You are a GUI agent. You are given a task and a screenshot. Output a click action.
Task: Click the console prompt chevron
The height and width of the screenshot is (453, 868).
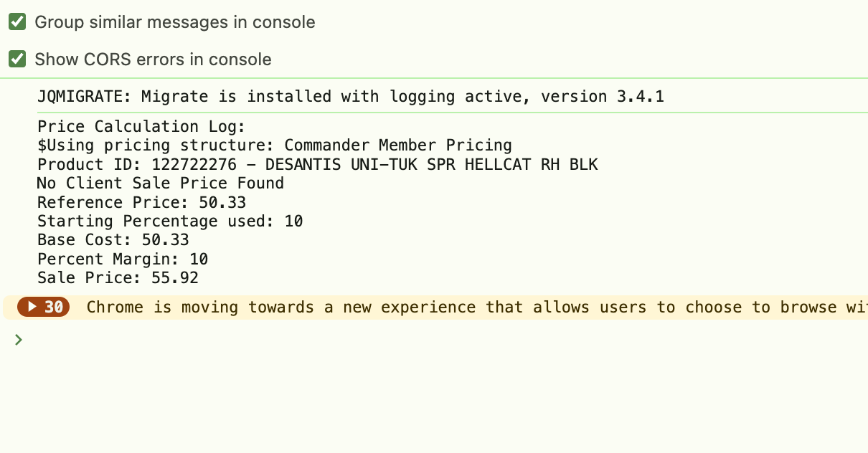[19, 340]
